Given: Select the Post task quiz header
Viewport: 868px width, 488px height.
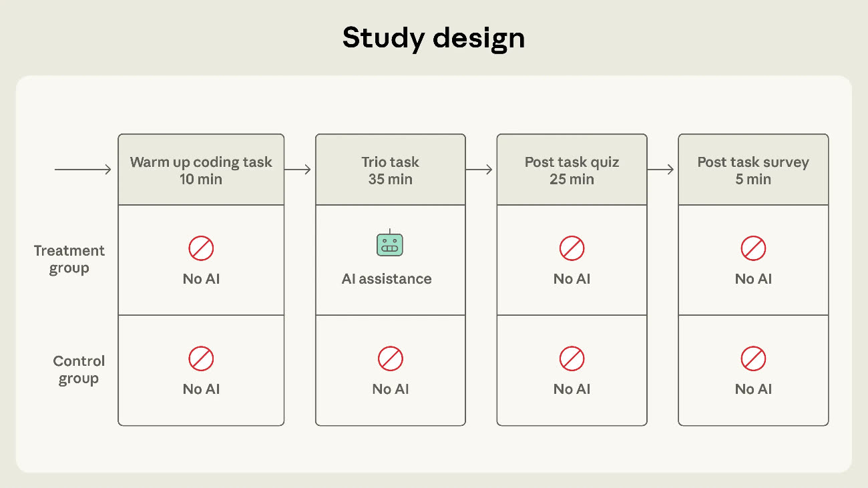Looking at the screenshot, I should pos(572,170).
